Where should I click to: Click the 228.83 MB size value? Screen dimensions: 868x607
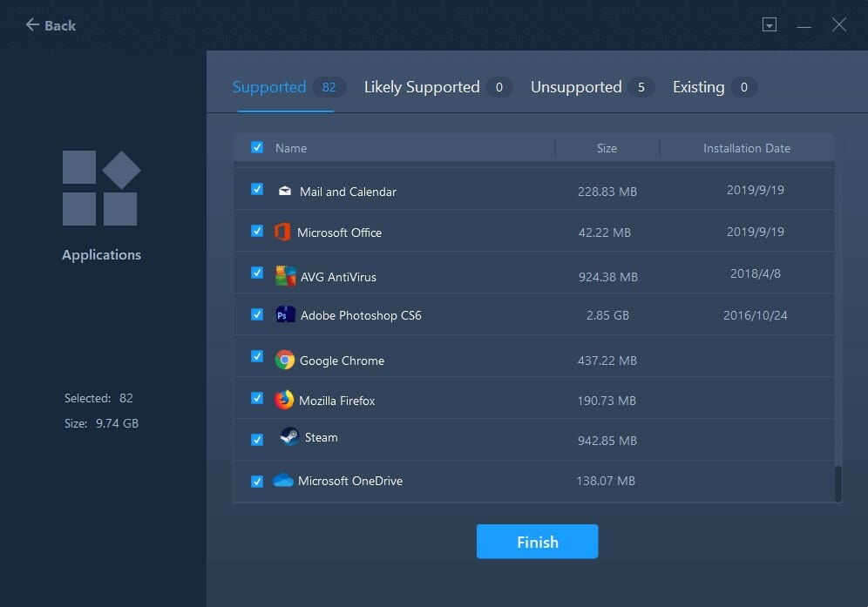tap(607, 192)
